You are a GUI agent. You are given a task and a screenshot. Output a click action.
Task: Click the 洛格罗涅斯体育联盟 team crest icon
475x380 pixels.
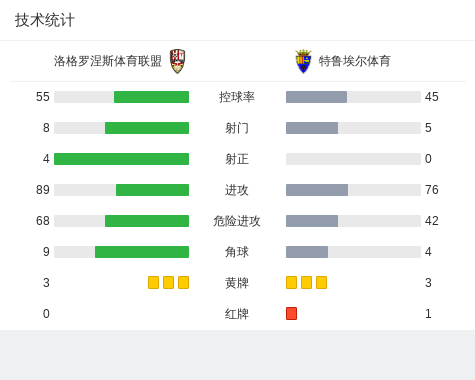pos(177,61)
